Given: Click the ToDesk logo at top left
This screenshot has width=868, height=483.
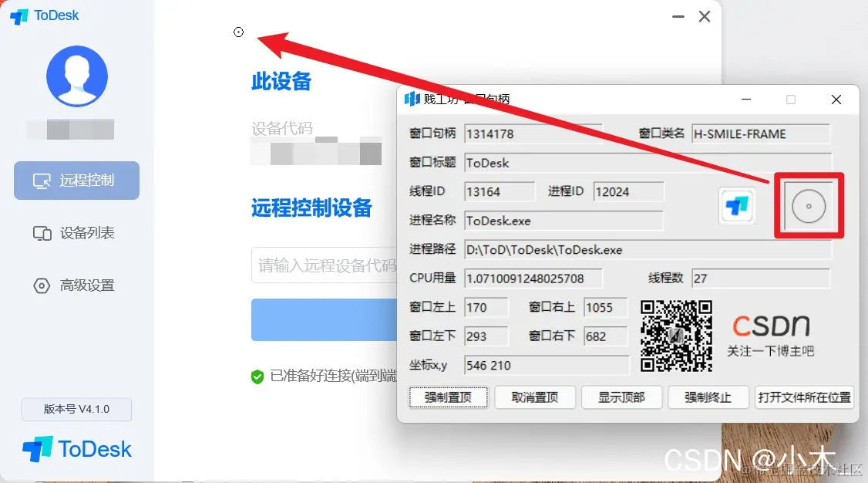Looking at the screenshot, I should click(45, 15).
